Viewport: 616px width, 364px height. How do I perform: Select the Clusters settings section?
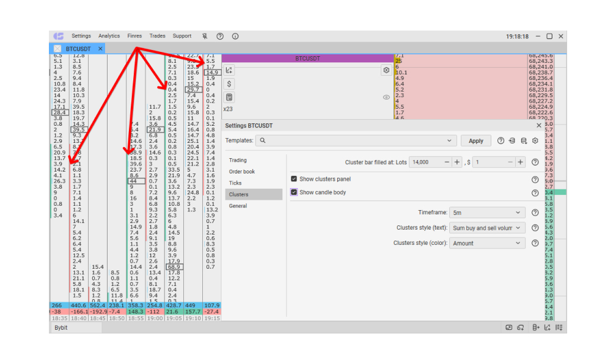click(254, 194)
